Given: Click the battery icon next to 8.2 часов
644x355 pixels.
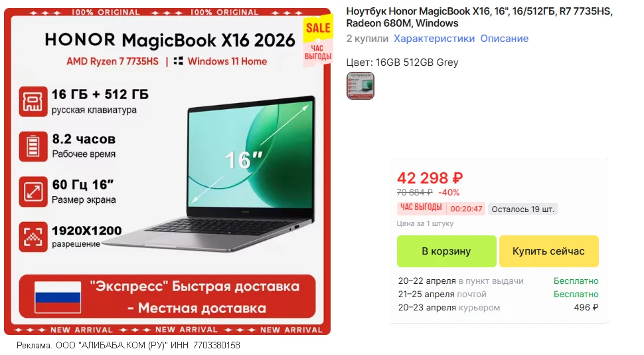Looking at the screenshot, I should tap(33, 146).
